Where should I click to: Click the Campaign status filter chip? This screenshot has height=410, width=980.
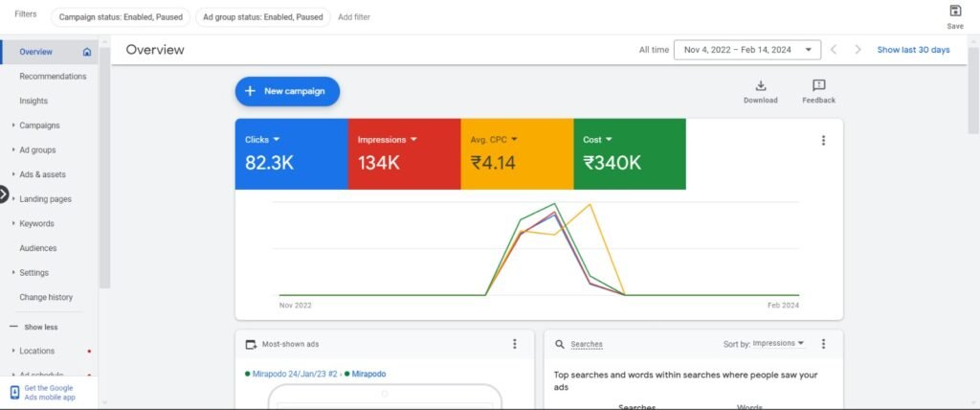tap(119, 17)
